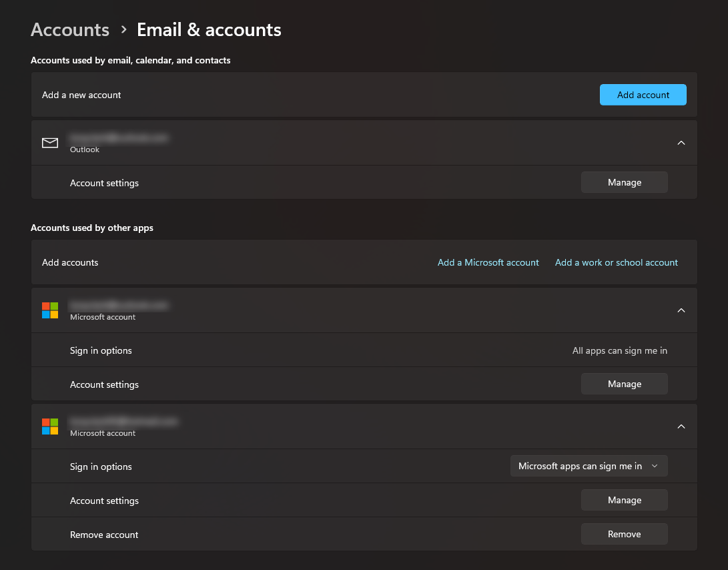Image resolution: width=728 pixels, height=570 pixels.
Task: Click blurred email of the all-apps sign-in account
Action: click(x=119, y=305)
